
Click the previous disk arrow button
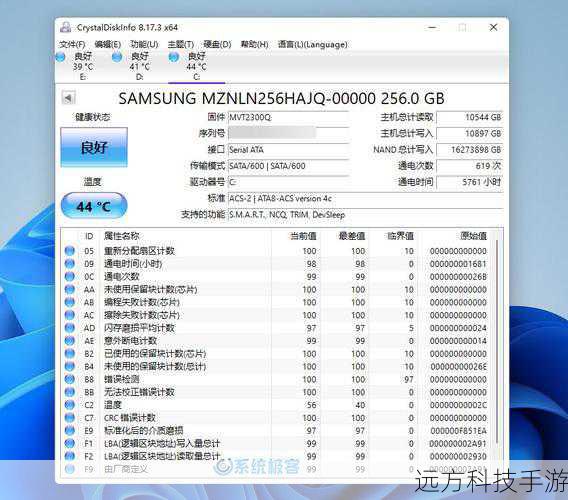point(68,97)
